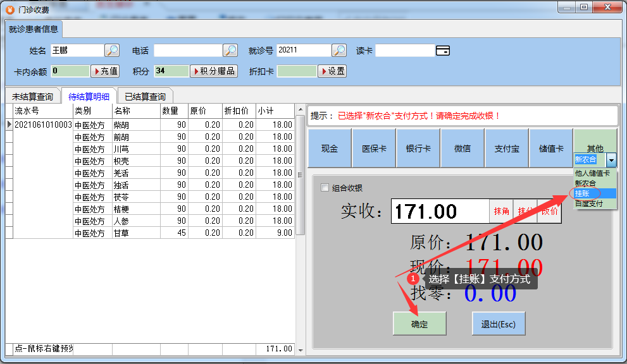Click the table scroll down arrow
Image resolution: width=627 pixels, height=364 pixels.
tap(301, 350)
